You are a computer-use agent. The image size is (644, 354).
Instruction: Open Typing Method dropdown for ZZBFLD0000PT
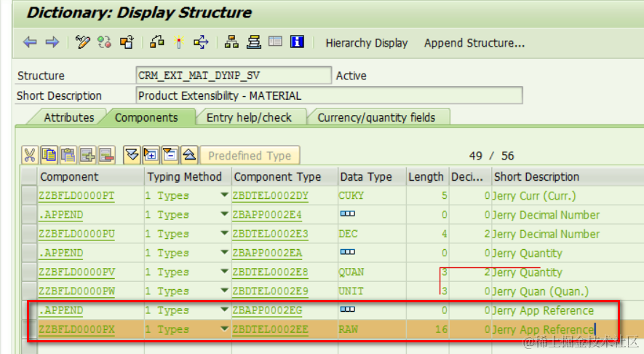tap(224, 195)
